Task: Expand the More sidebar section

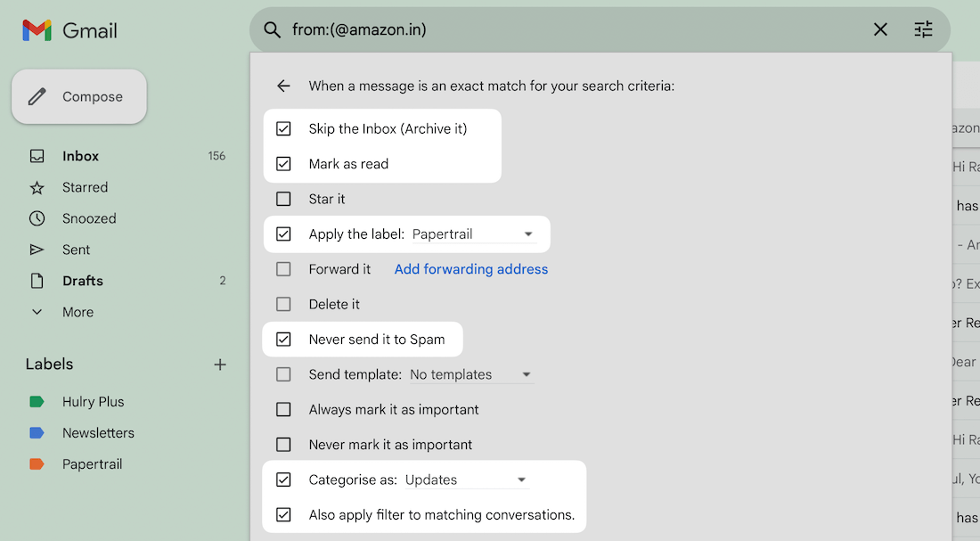Action: coord(77,312)
